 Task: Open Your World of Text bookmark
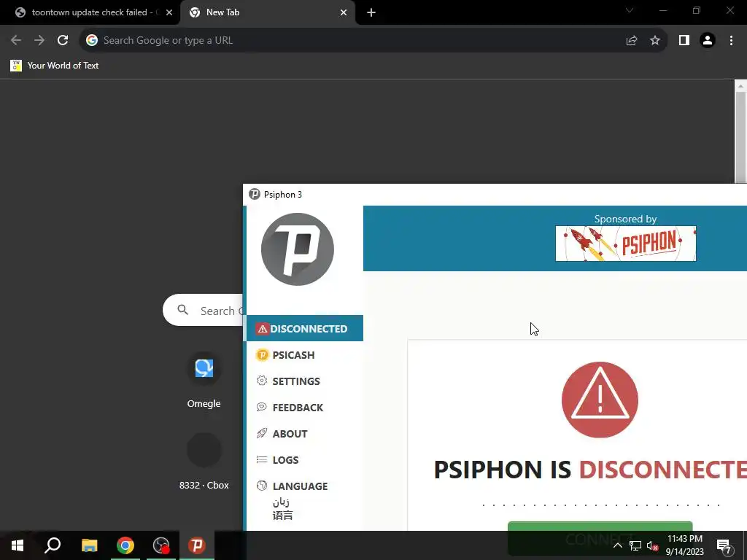pos(55,65)
